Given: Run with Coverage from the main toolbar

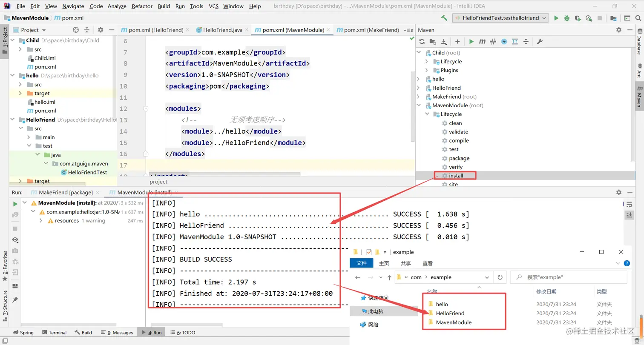Looking at the screenshot, I should (x=578, y=18).
